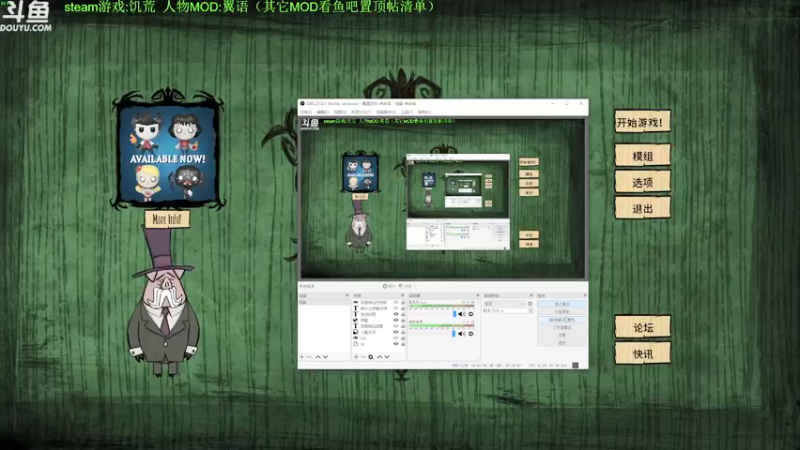Toggle visibility eye of the first text source
The image size is (800, 450).
pyautogui.click(x=395, y=308)
